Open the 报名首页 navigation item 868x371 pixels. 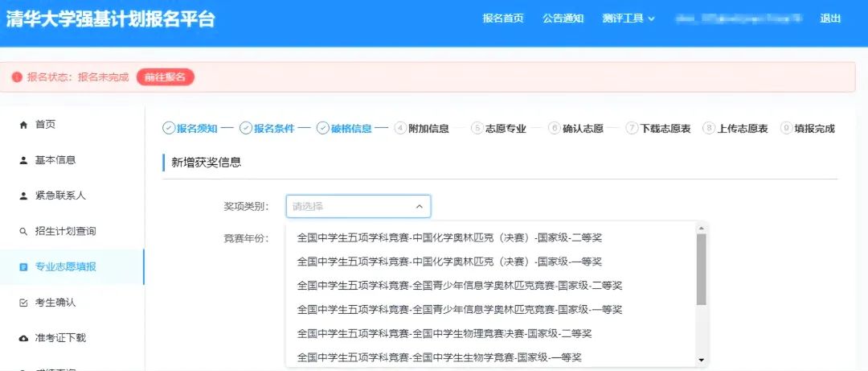point(502,19)
